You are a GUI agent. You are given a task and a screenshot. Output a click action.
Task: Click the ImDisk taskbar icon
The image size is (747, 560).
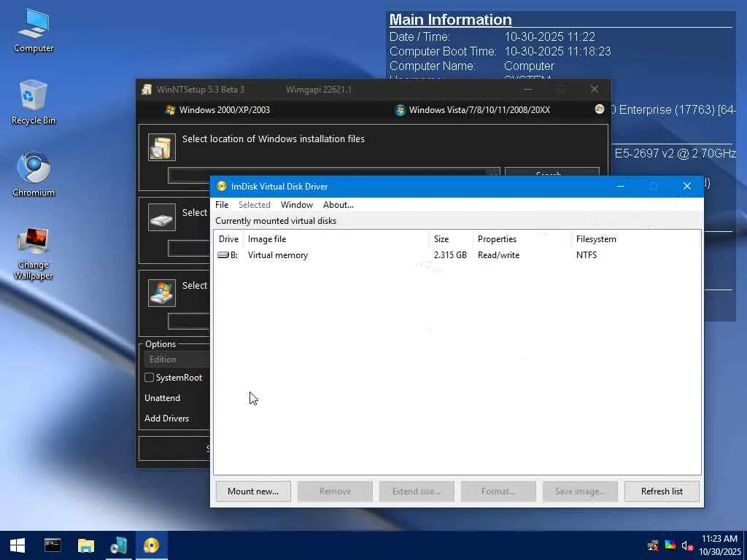pos(152,545)
